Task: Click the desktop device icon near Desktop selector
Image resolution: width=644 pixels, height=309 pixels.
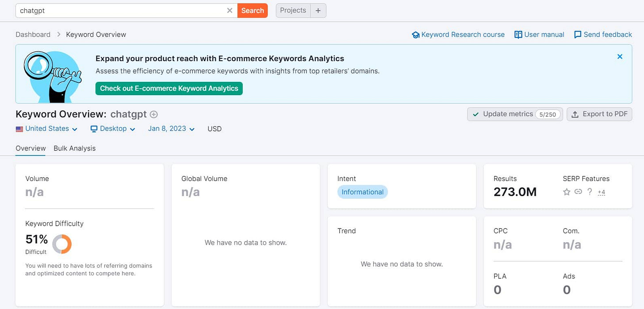Action: 94,129
